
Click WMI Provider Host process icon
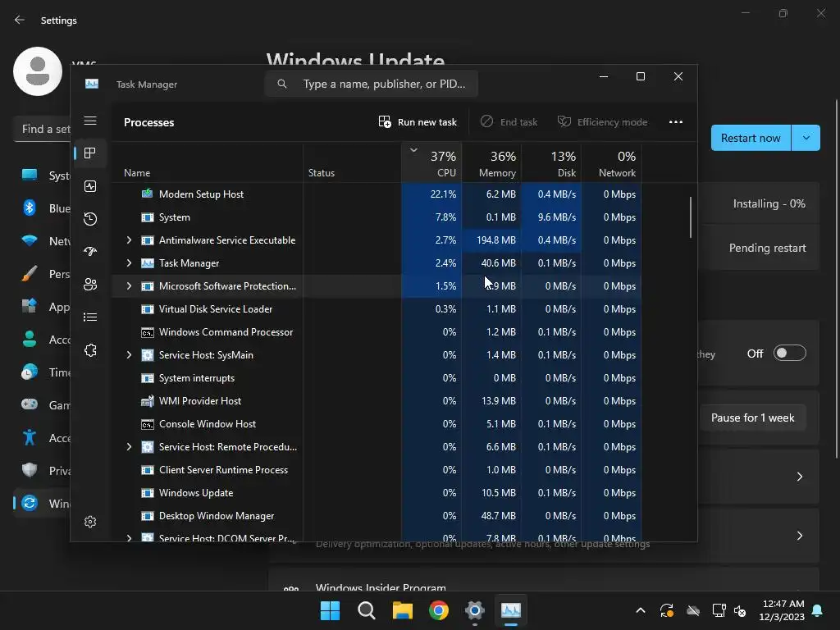click(x=148, y=400)
